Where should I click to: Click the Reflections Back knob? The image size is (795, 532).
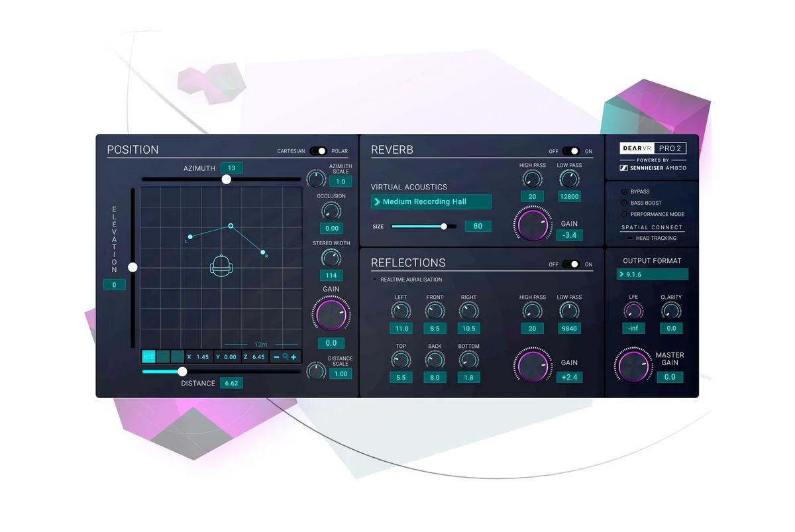(435, 360)
